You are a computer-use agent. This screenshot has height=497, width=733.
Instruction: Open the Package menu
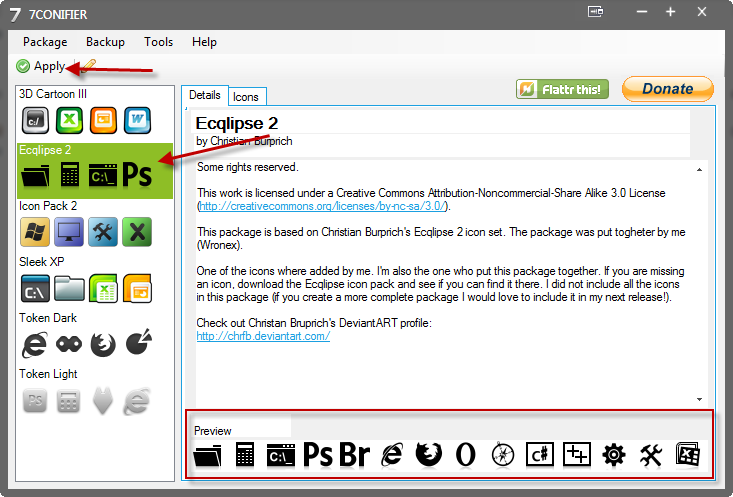point(45,42)
